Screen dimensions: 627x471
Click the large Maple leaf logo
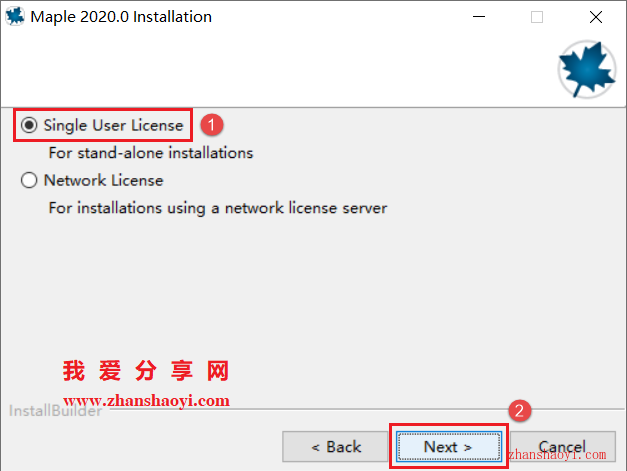click(x=587, y=69)
